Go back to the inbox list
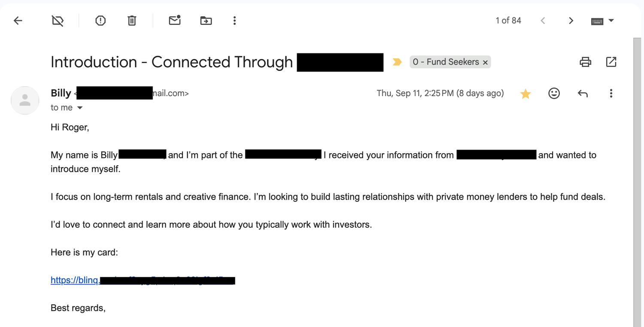644x327 pixels. tap(18, 21)
